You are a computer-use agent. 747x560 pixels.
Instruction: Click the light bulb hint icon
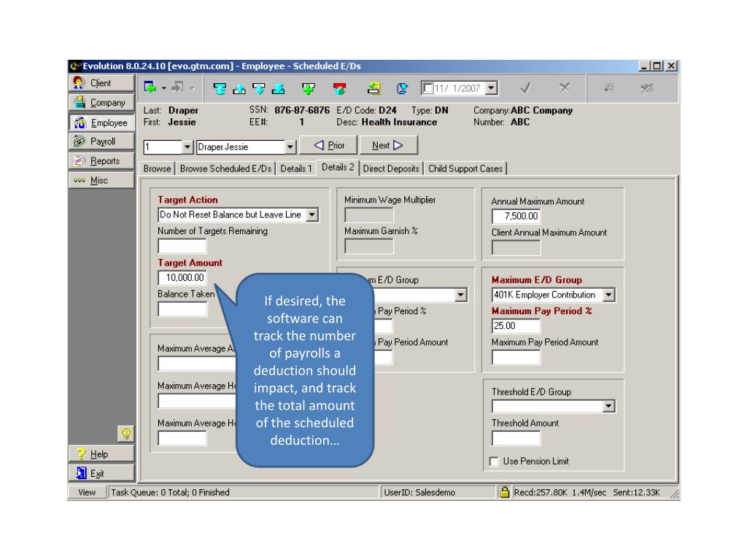point(125,433)
